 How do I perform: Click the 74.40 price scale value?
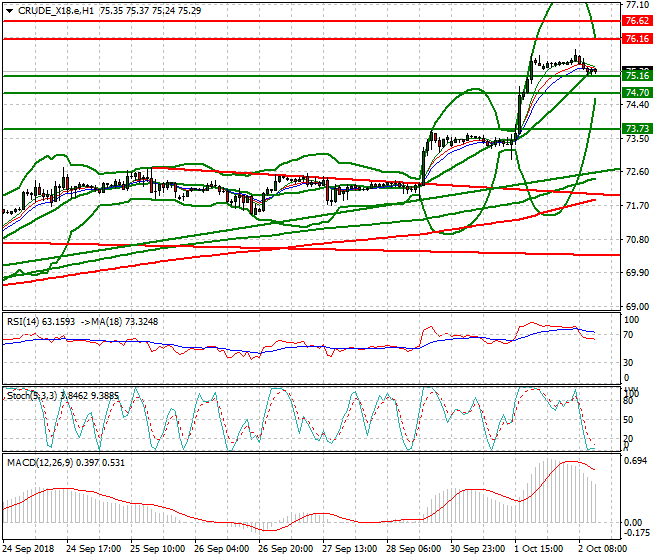637,104
